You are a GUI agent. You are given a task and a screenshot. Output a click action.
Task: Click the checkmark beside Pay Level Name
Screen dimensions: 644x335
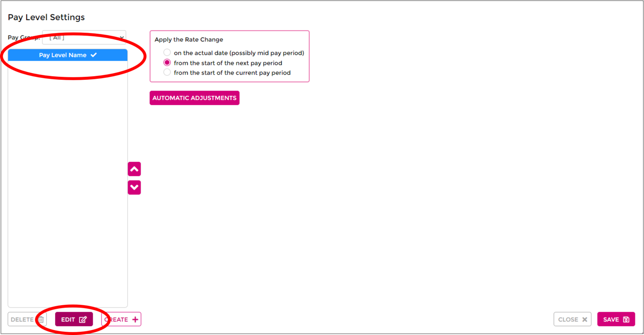[94, 55]
